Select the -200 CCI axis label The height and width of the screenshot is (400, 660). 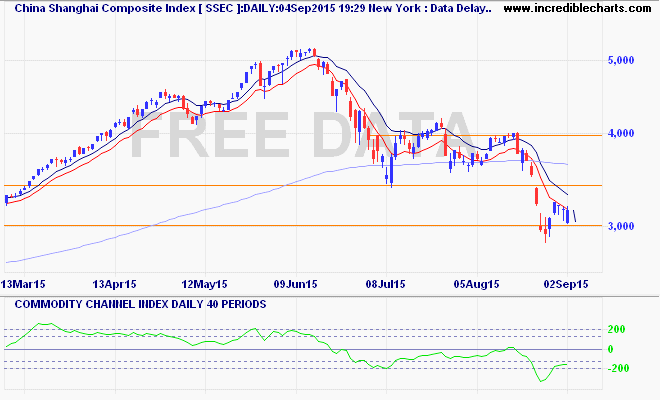click(616, 368)
